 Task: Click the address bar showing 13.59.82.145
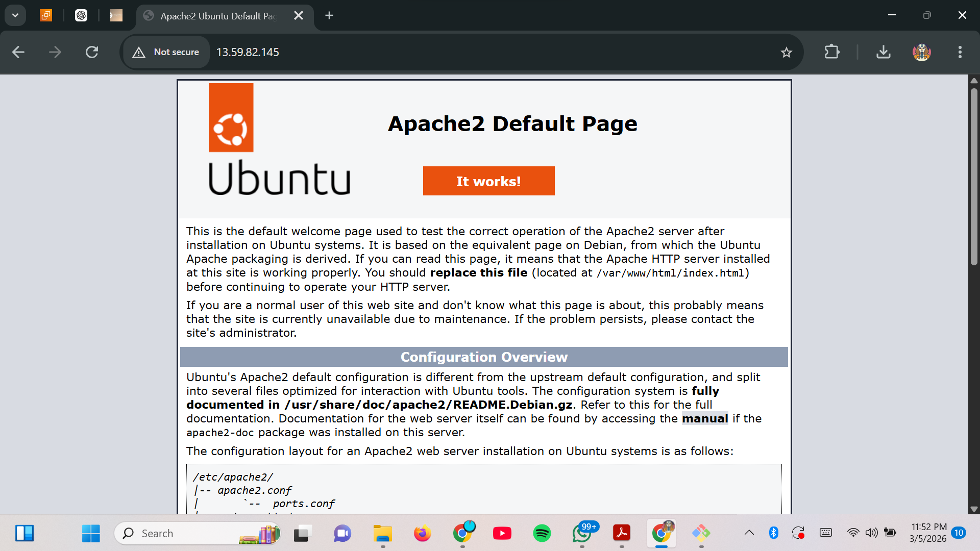click(248, 52)
